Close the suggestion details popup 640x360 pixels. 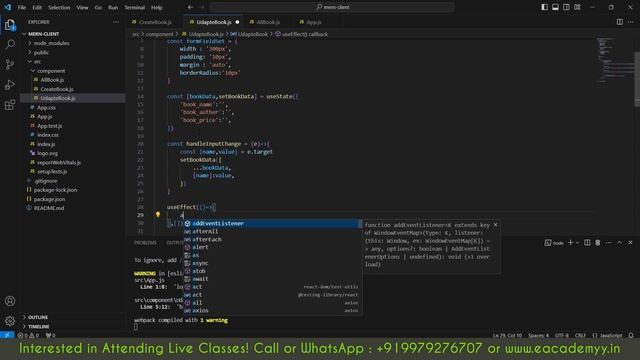(x=496, y=225)
